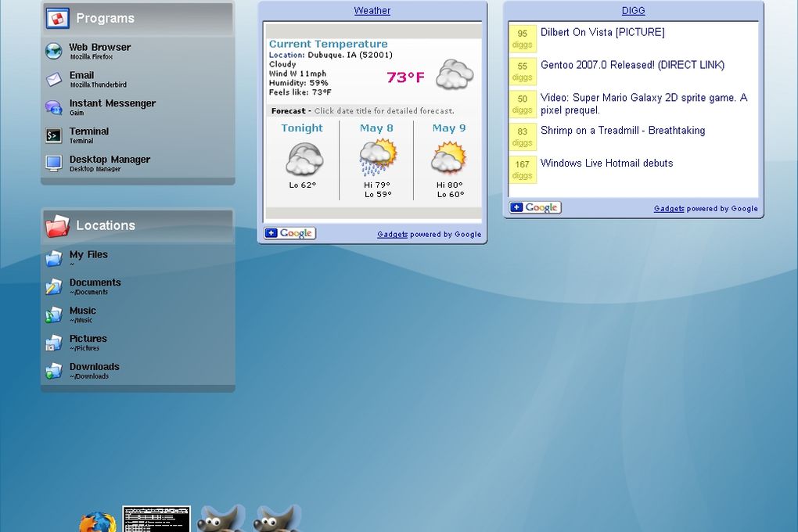Click the Lo 62° value under Tonight
798x532 pixels.
click(302, 185)
